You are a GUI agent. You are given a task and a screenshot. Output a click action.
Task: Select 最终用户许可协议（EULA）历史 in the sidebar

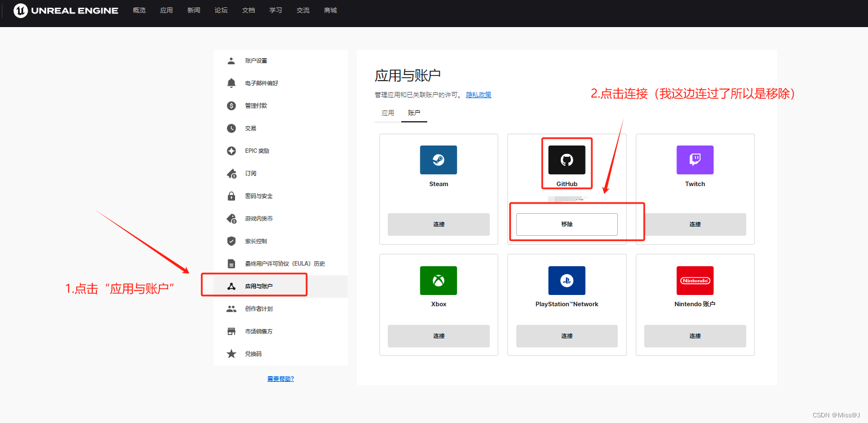[x=281, y=263]
